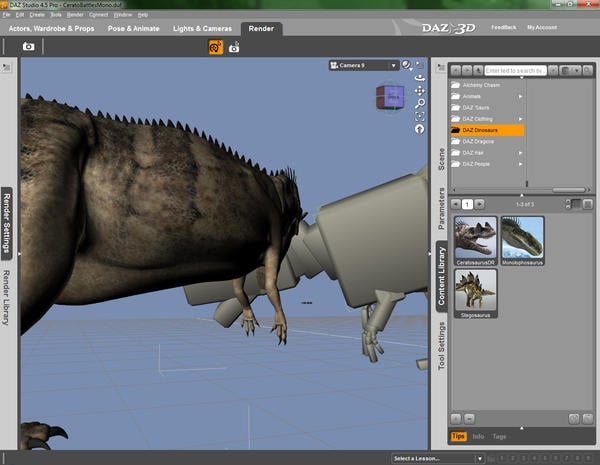This screenshot has height=465, width=600.
Task: Click the Feedback link
Action: 504,27
